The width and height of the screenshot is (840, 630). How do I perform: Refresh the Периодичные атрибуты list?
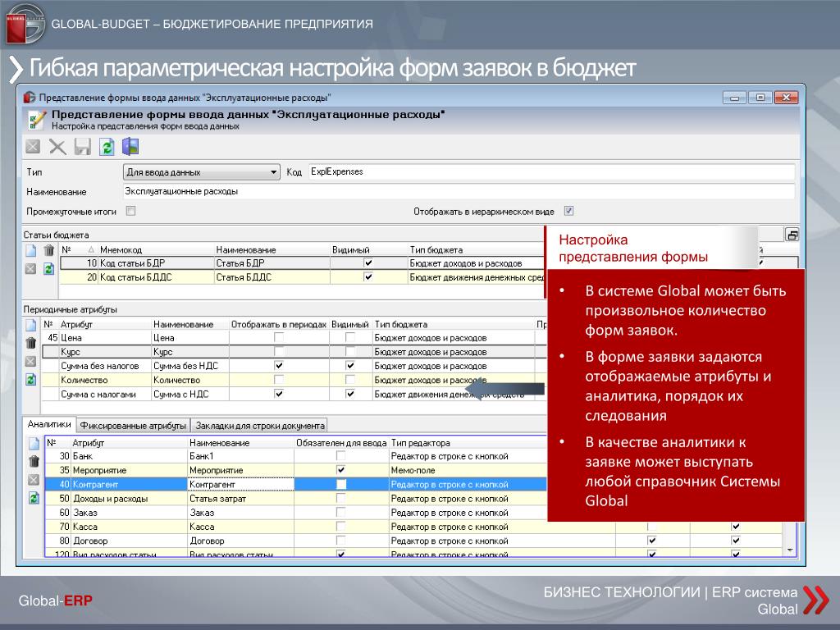pos(31,379)
